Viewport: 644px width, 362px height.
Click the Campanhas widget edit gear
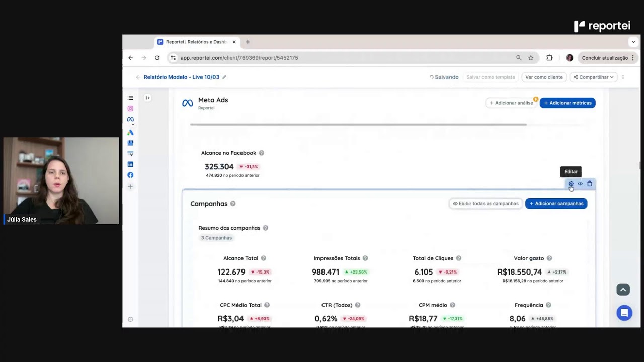(571, 184)
